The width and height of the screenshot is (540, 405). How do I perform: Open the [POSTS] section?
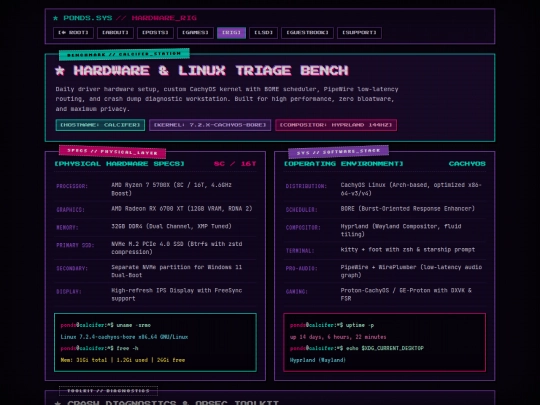[x=155, y=33]
